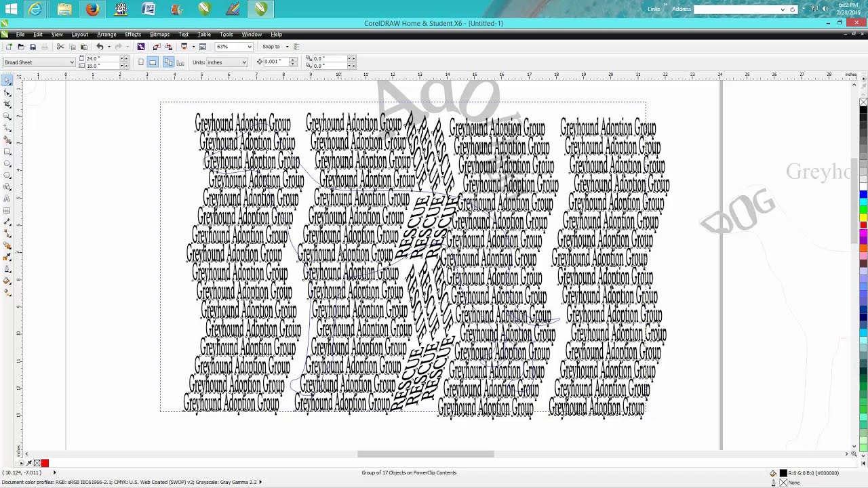
Task: Expand the Snap to dropdown
Action: pyautogui.click(x=287, y=47)
